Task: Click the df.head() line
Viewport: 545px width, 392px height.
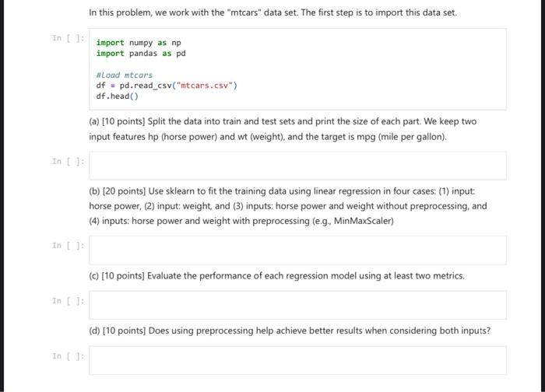Action: [x=117, y=96]
